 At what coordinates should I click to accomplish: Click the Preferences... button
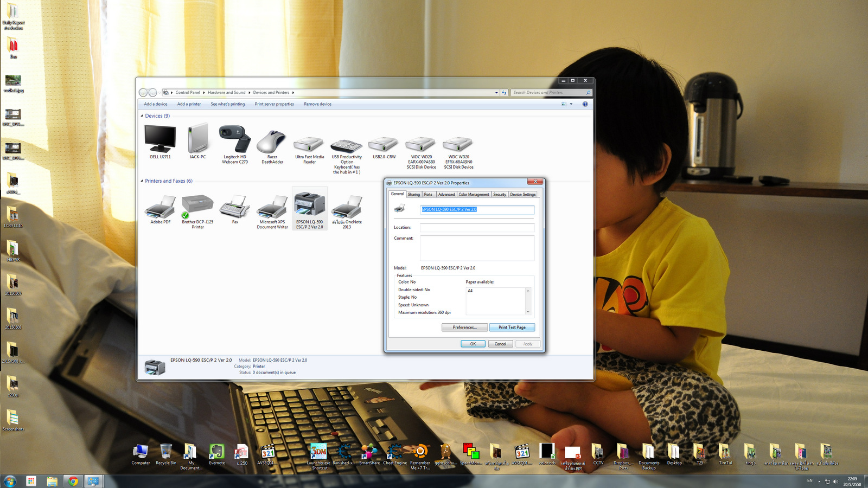(464, 328)
